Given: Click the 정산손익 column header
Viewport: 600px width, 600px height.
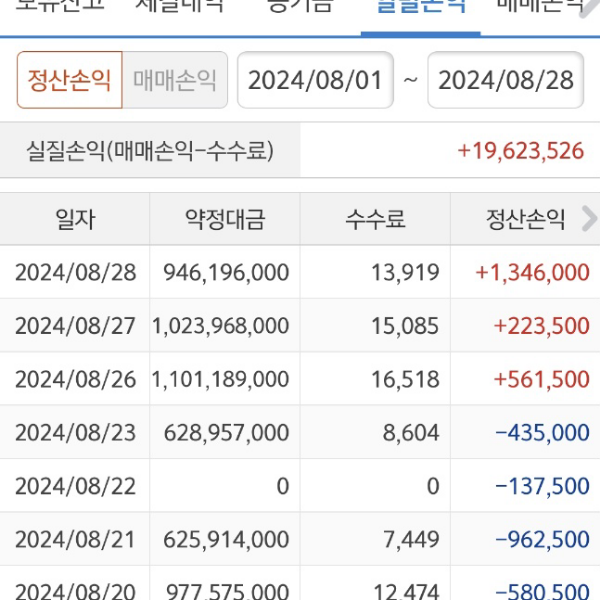Looking at the screenshot, I should tap(526, 219).
